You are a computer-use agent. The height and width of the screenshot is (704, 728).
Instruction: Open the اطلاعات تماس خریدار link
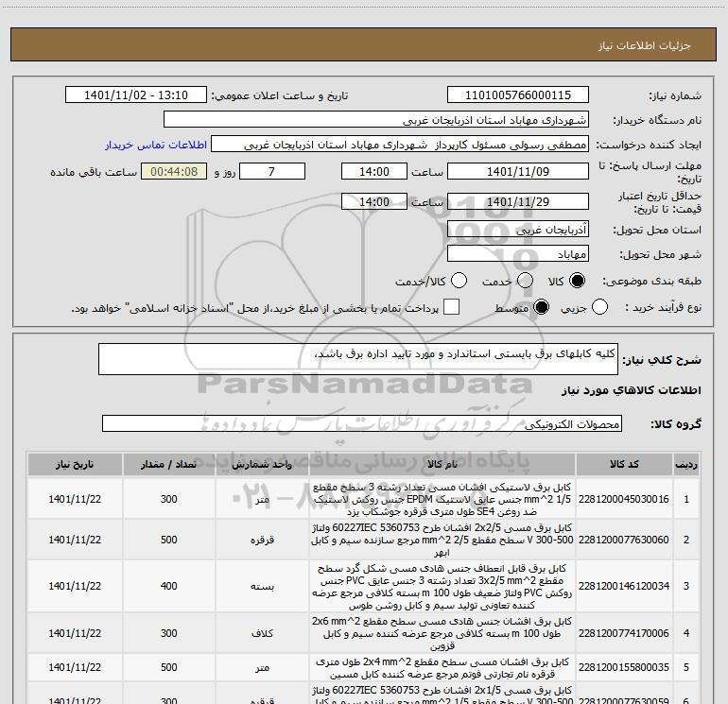click(x=156, y=145)
